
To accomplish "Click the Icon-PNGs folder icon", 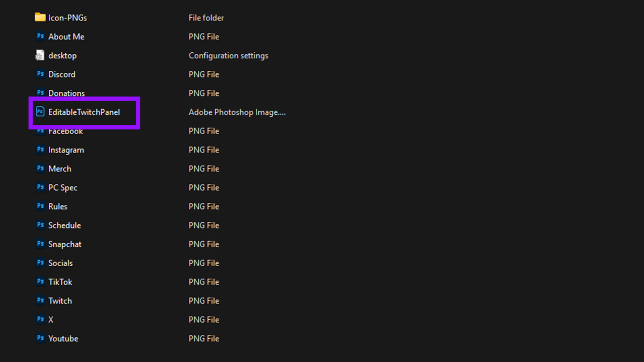I will (x=40, y=17).
